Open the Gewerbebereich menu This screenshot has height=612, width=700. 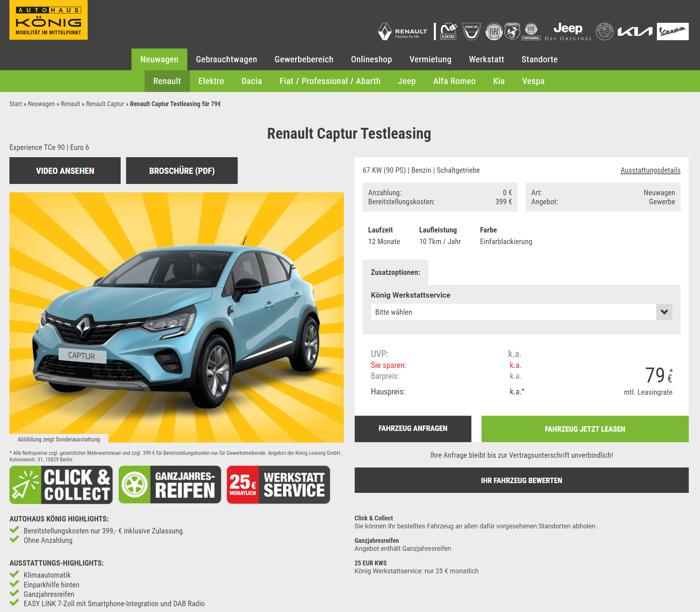point(304,59)
